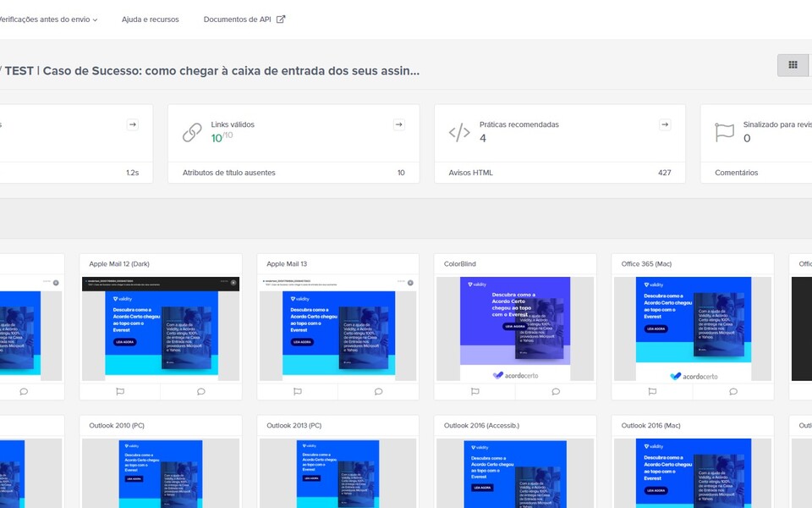This screenshot has width=812, height=508.
Task: Comment on Apple Mail 13 preview
Action: (379, 391)
